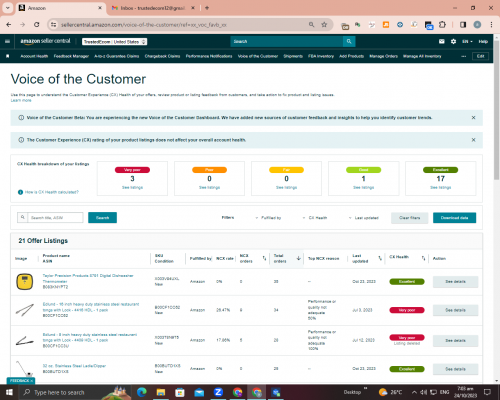The image size is (500, 400).
Task: Open the settings gear icon
Action: (x=453, y=42)
